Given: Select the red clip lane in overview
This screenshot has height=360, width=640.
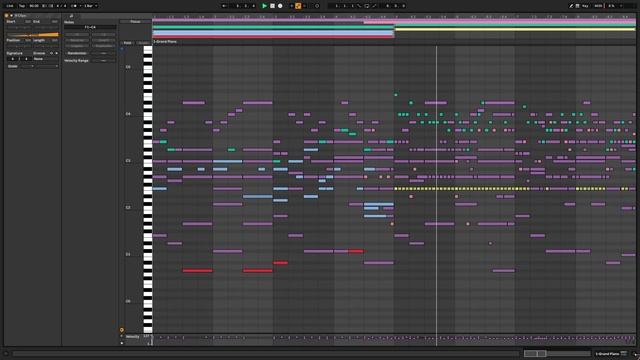Looking at the screenshot, I should point(273,36).
